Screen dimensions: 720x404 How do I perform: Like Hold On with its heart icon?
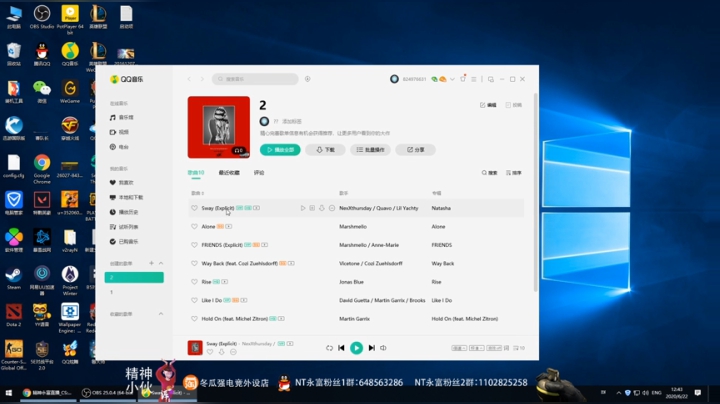click(194, 318)
